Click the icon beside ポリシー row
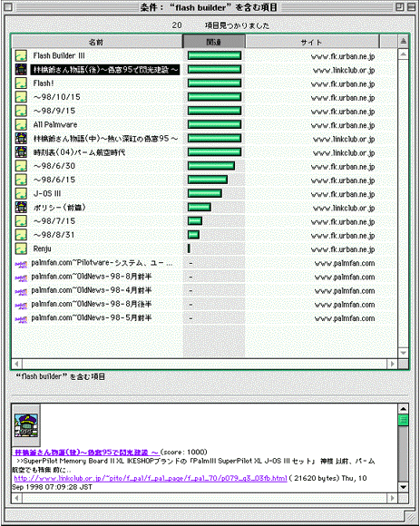Screen dimensions: 420x526 [21, 208]
